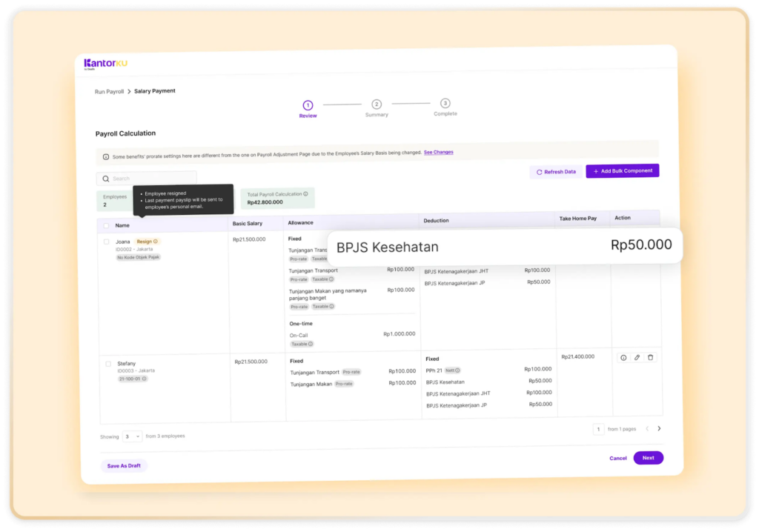Tick the select-all checkbox beside Name header

[107, 225]
